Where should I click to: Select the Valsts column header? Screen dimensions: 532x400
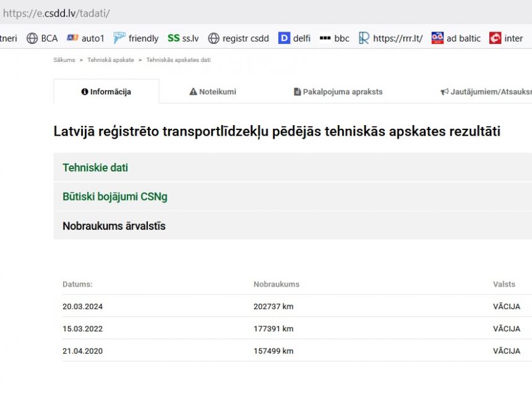(504, 284)
